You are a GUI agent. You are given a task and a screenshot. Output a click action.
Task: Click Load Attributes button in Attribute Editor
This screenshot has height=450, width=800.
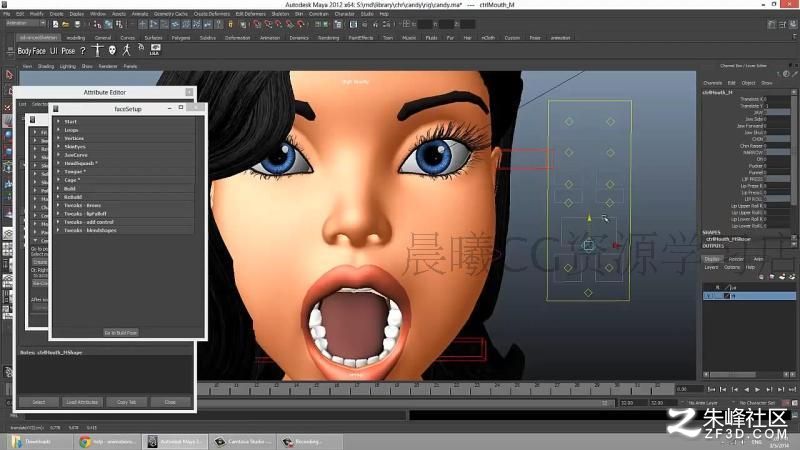[x=82, y=402]
